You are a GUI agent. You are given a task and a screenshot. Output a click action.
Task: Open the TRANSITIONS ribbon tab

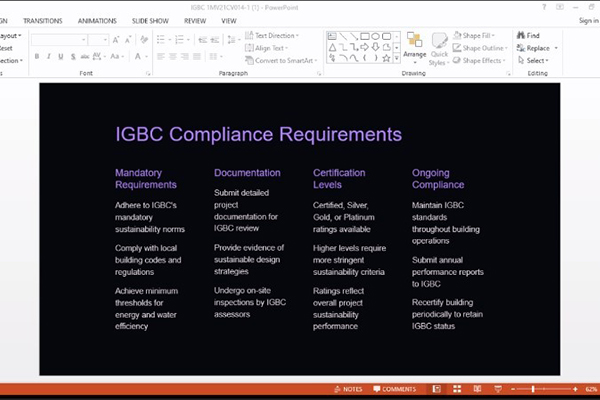pos(42,21)
